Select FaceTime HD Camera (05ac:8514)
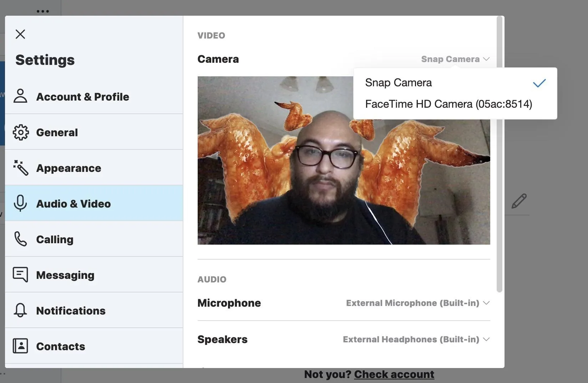This screenshot has width=588, height=383. click(455, 104)
